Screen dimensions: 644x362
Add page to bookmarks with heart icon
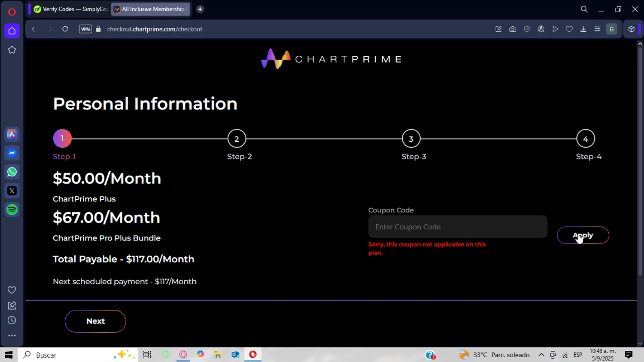569,29
